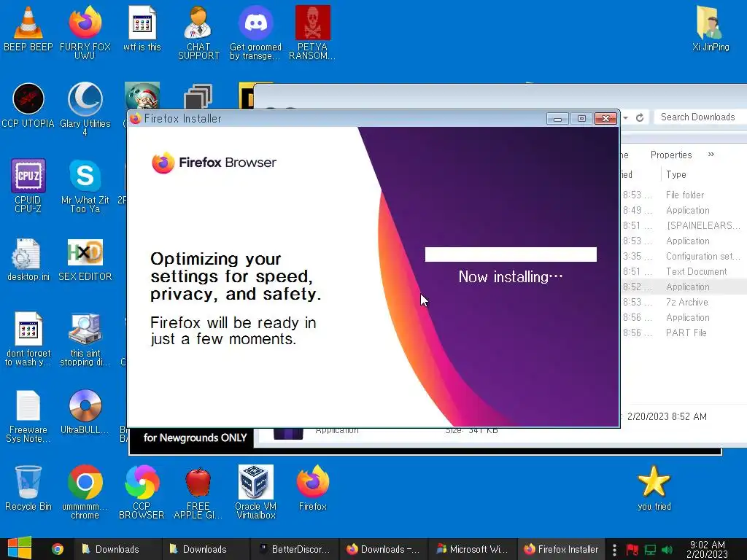Open the FURRY FOX UWU desktop icon
747x560 pixels.
pyautogui.click(x=85, y=32)
